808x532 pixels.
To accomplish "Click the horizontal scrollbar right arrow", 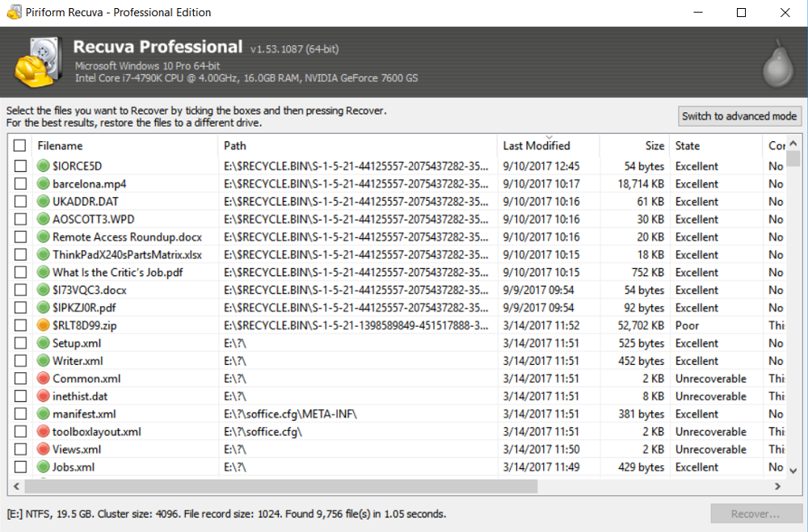I will 777,486.
